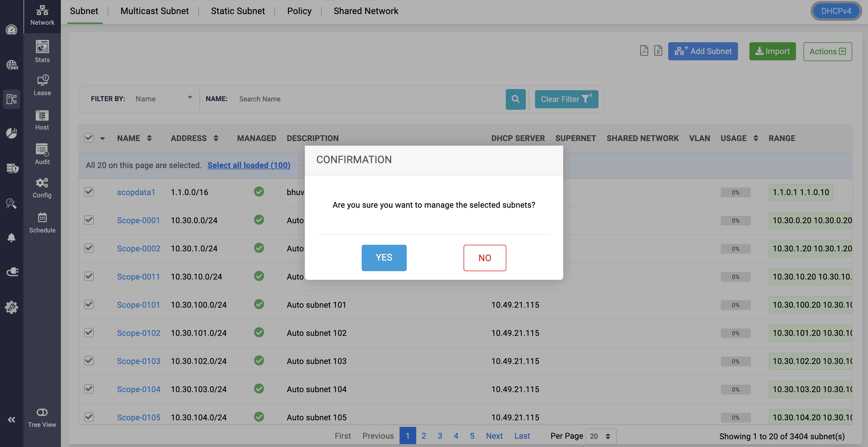This screenshot has height=447, width=868.
Task: Click the magnifier search button
Action: [x=516, y=99]
